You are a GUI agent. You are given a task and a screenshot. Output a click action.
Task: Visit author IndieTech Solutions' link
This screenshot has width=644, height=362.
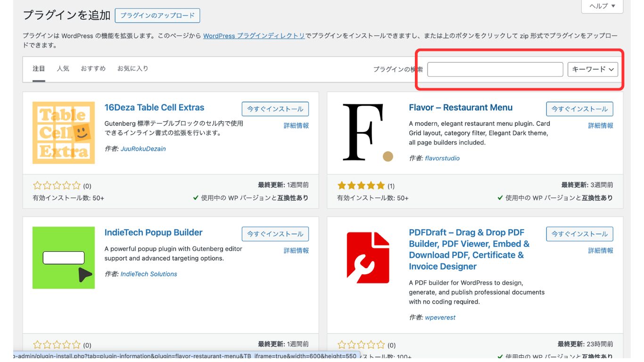[x=149, y=274]
